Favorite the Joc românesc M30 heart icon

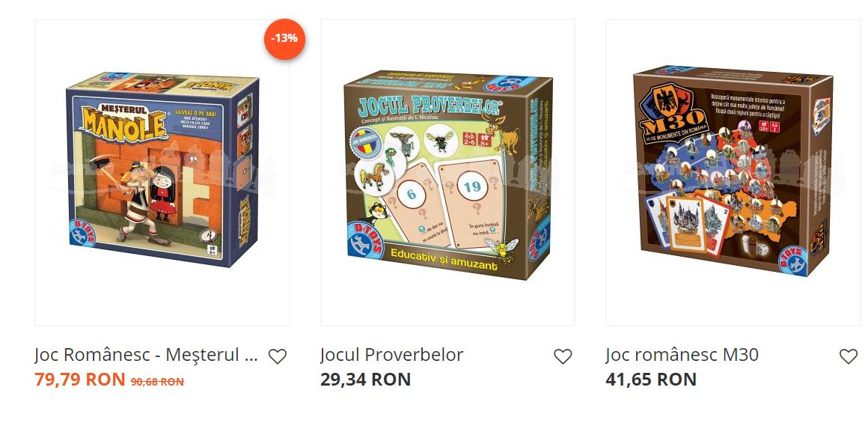click(x=849, y=356)
